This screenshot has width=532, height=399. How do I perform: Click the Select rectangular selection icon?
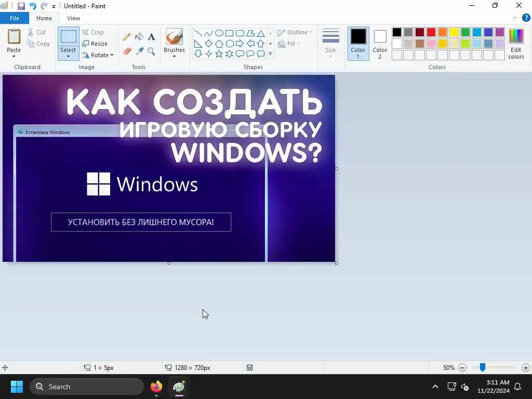tap(68, 37)
